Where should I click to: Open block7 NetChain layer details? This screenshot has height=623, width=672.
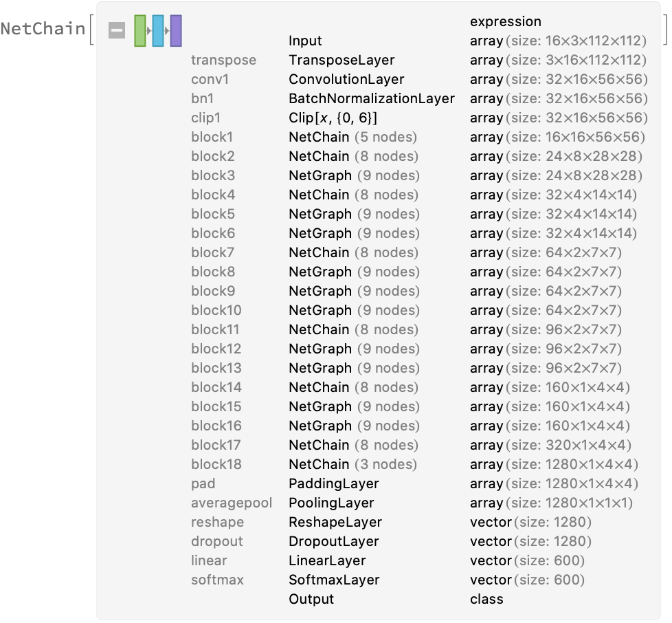point(352,252)
